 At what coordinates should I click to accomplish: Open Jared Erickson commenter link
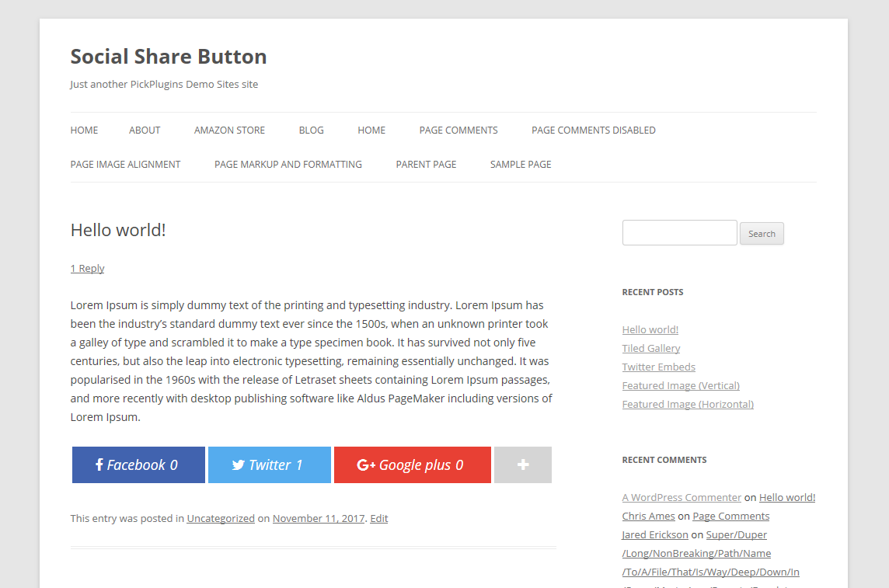(x=655, y=534)
